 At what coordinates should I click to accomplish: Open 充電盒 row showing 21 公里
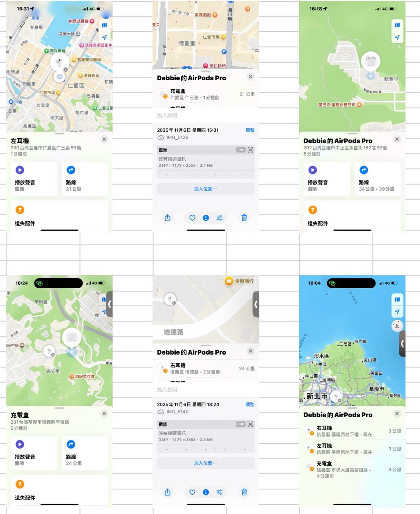pos(205,94)
